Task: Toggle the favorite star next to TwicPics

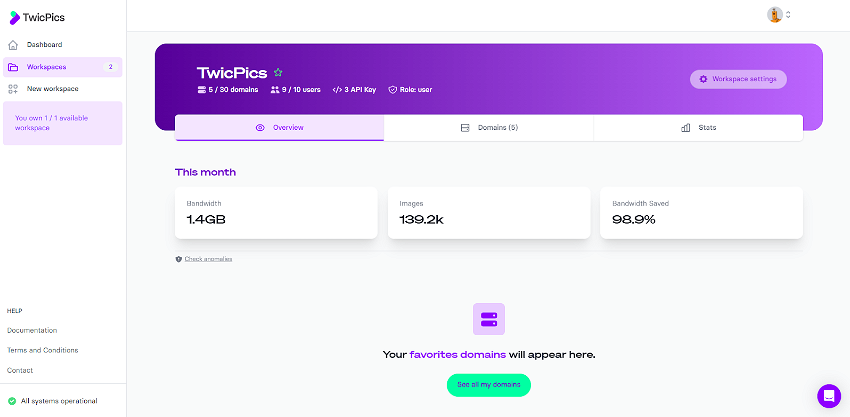Action: click(x=278, y=72)
